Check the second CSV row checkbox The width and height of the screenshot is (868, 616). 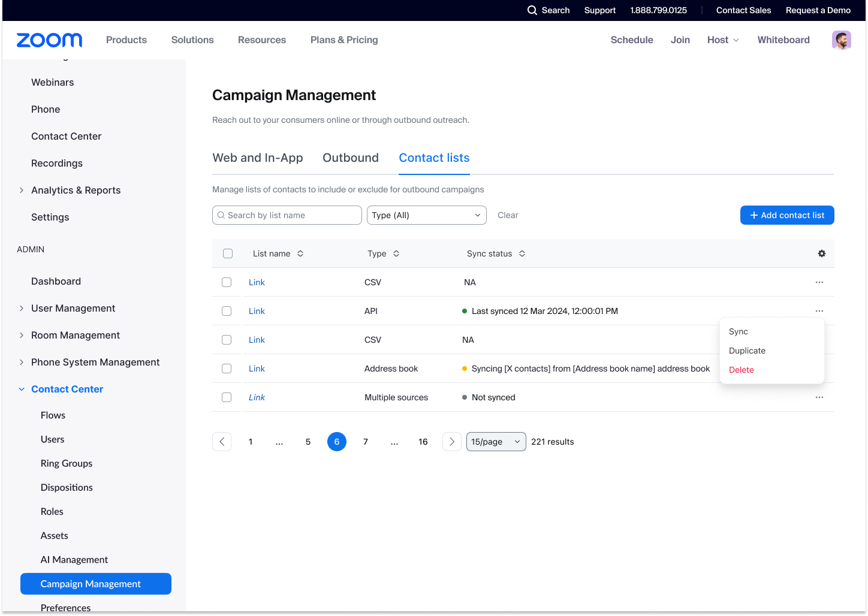pyautogui.click(x=227, y=340)
